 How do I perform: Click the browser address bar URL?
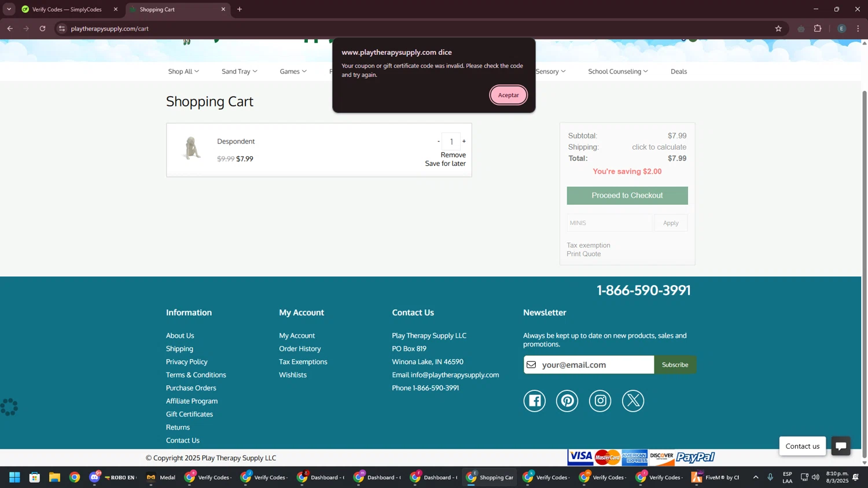click(110, 28)
